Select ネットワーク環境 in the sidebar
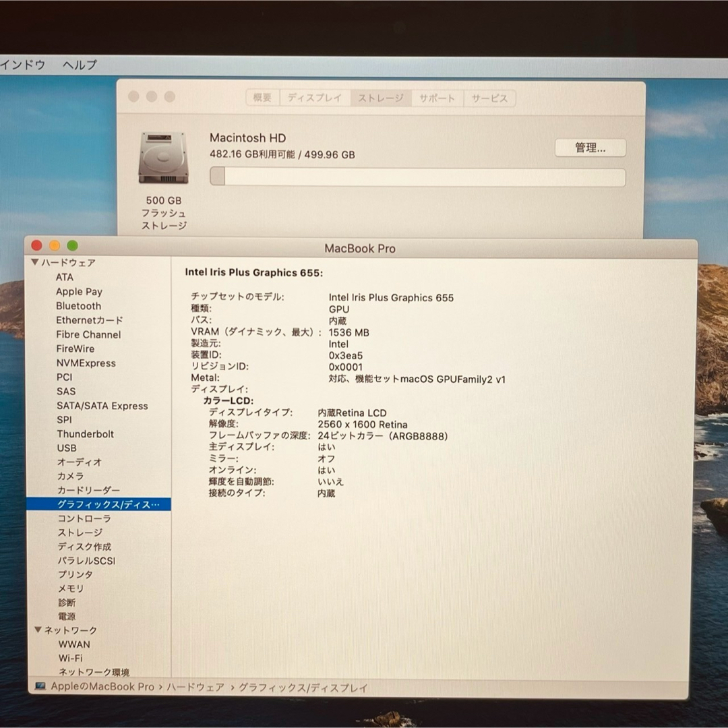Viewport: 728px width, 728px height. tap(94, 672)
